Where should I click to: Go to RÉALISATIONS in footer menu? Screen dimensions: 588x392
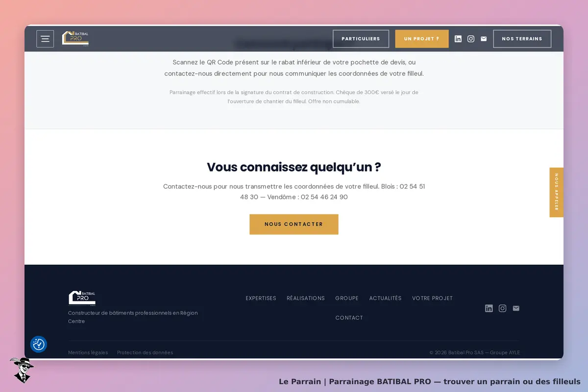306,298
